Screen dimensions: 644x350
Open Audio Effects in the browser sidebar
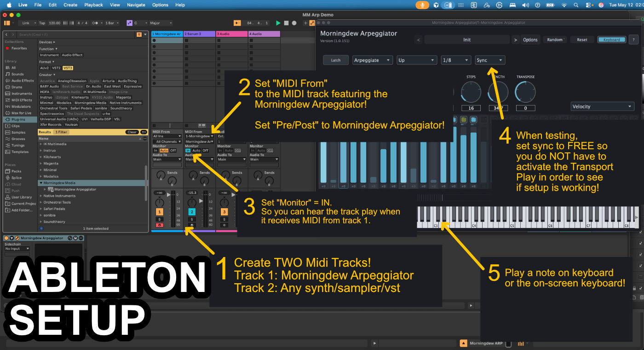pyautogui.click(x=19, y=81)
